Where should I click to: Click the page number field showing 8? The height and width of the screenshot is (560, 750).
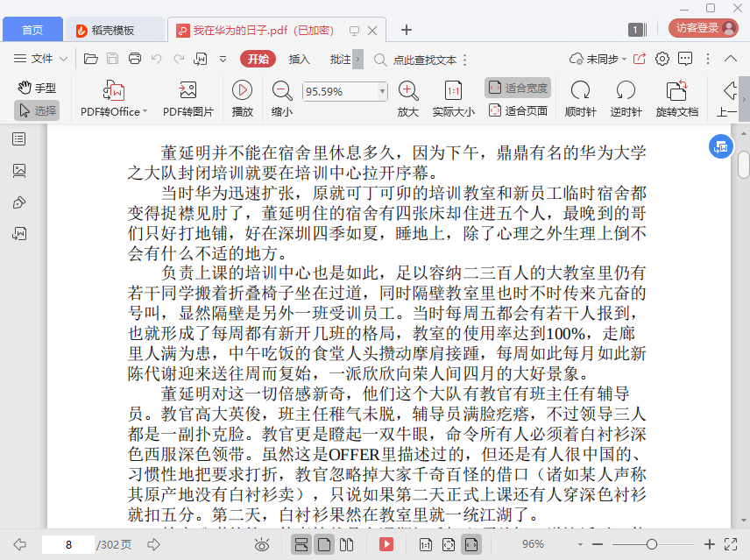point(68,545)
